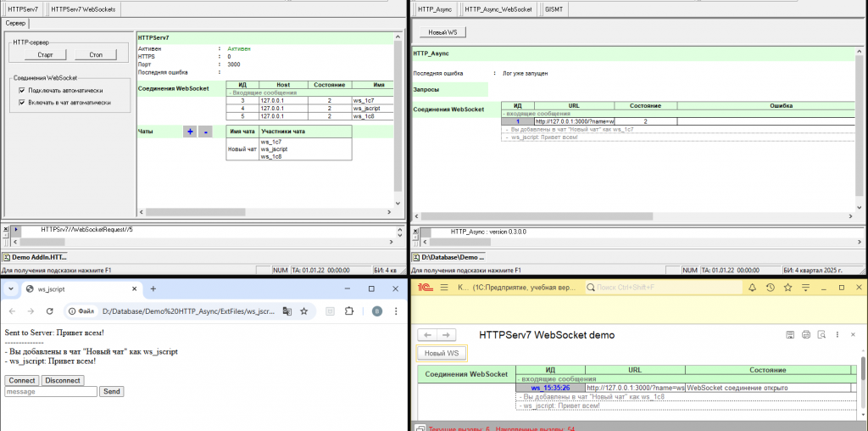
Task: Close the HTTPServ7 WebSocket demo form with its small x
Action: tap(853, 334)
